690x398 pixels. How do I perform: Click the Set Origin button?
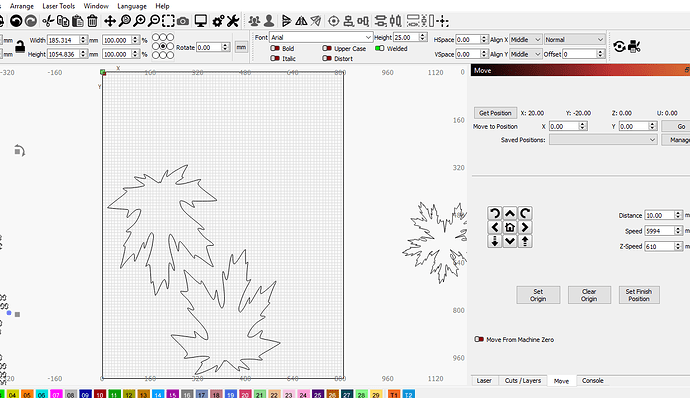click(538, 295)
